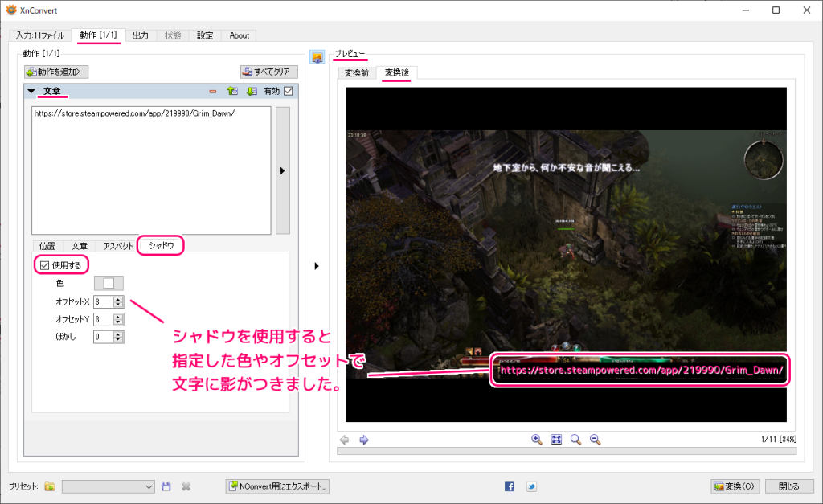
Task: Toggle the 有効 checkbox for the action
Action: [x=289, y=92]
